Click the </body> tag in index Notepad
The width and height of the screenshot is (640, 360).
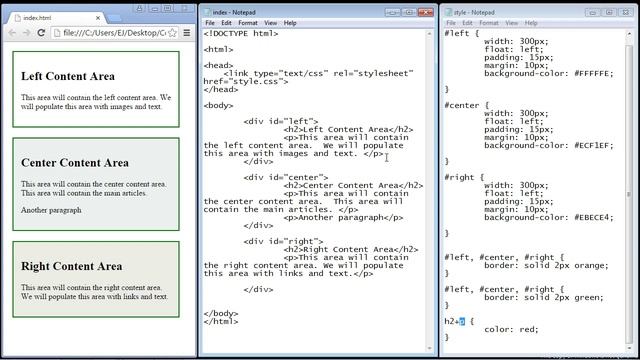221,313
